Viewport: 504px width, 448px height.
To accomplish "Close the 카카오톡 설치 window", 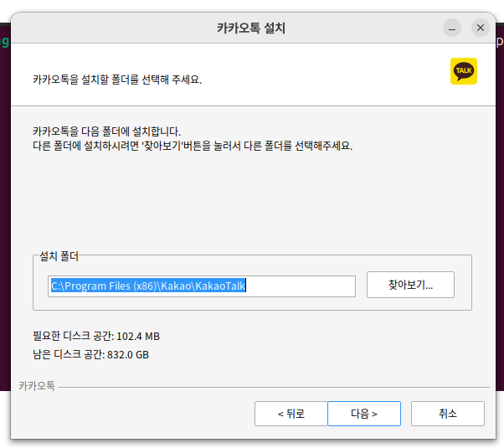I will (481, 28).
